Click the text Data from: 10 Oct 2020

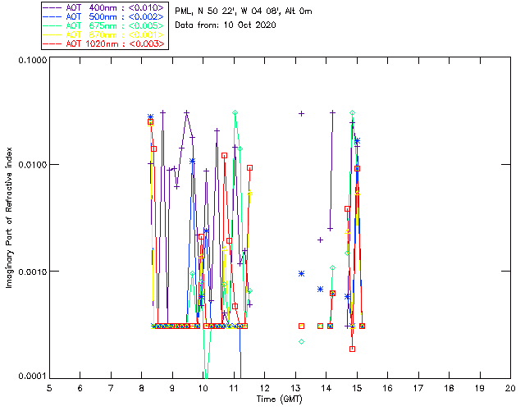(x=226, y=25)
